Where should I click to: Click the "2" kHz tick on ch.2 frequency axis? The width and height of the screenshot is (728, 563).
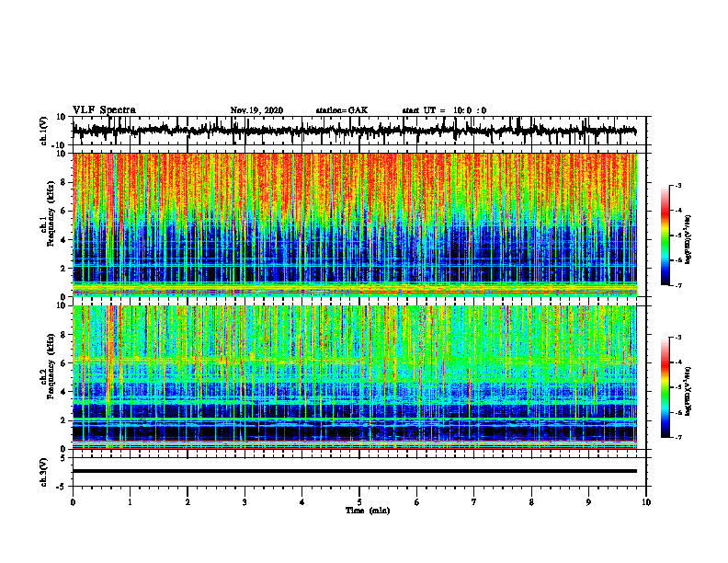(63, 420)
